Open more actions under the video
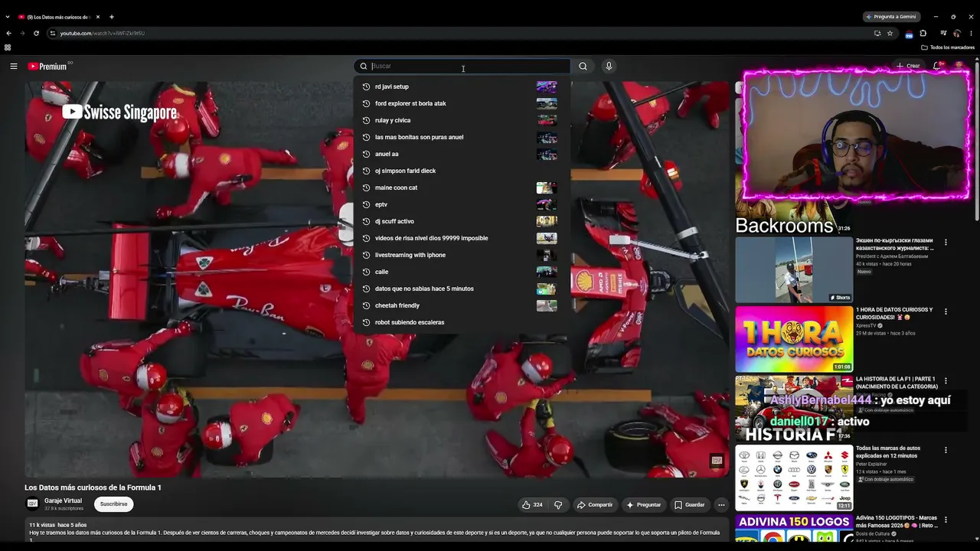This screenshot has width=980, height=551. 721,505
